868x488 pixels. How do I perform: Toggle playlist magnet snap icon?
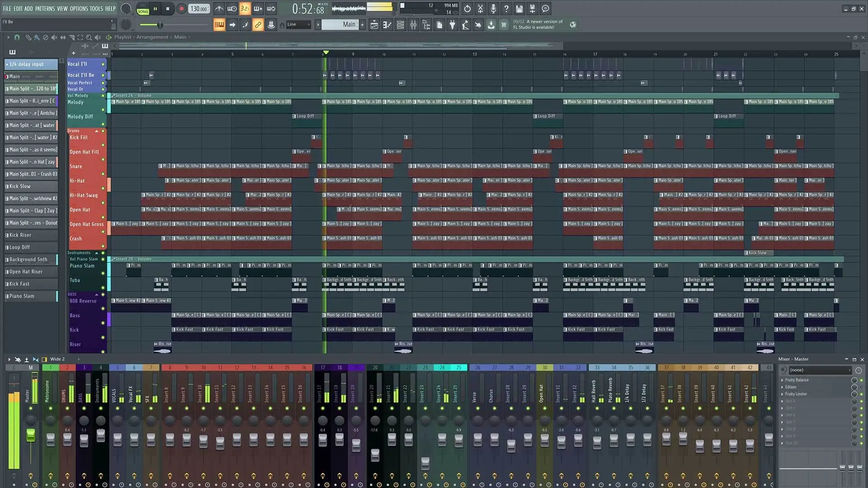click(x=17, y=38)
